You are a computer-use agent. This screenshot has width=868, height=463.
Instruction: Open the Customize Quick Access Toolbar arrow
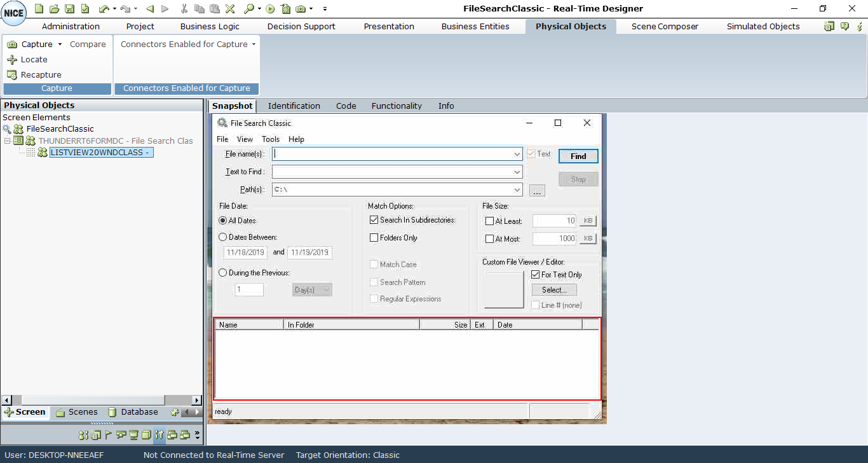(x=325, y=9)
